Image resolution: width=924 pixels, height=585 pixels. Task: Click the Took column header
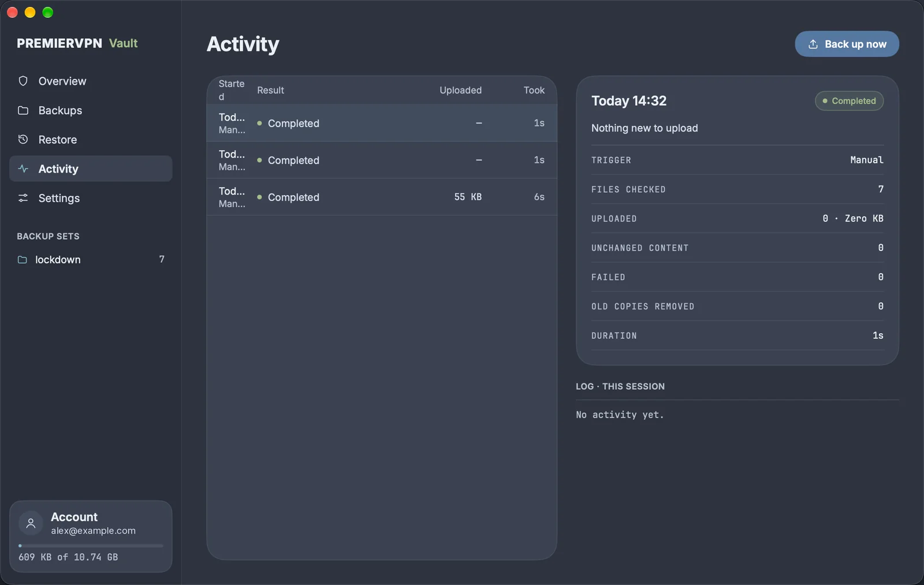tap(534, 90)
